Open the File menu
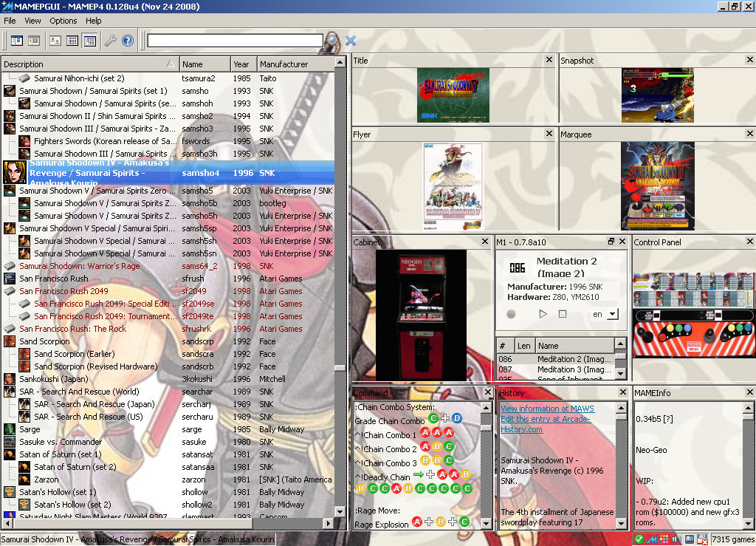Viewport: 756px width, 546px height. tap(10, 21)
